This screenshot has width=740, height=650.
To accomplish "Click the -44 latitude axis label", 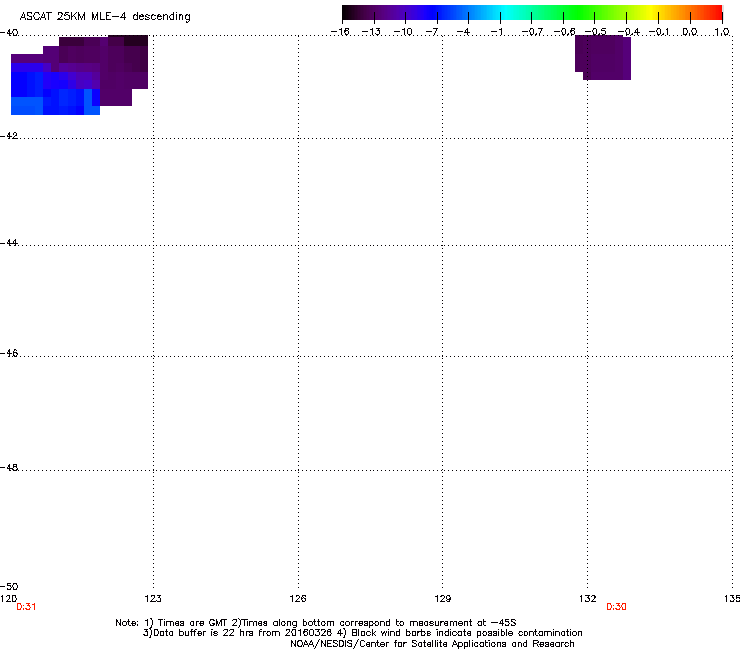I will click(x=9, y=243).
